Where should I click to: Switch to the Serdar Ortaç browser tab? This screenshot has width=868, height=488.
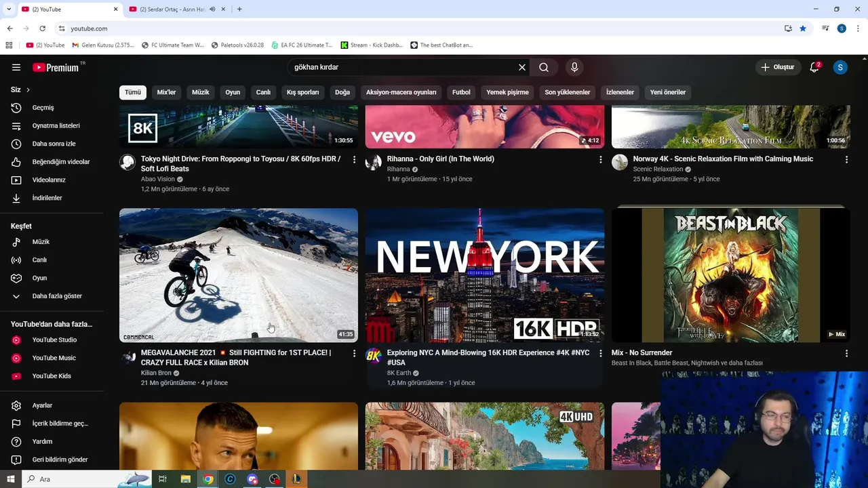click(x=174, y=9)
